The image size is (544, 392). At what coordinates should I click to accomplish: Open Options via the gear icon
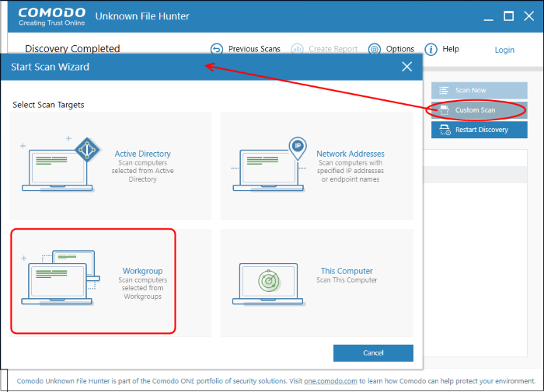(375, 49)
